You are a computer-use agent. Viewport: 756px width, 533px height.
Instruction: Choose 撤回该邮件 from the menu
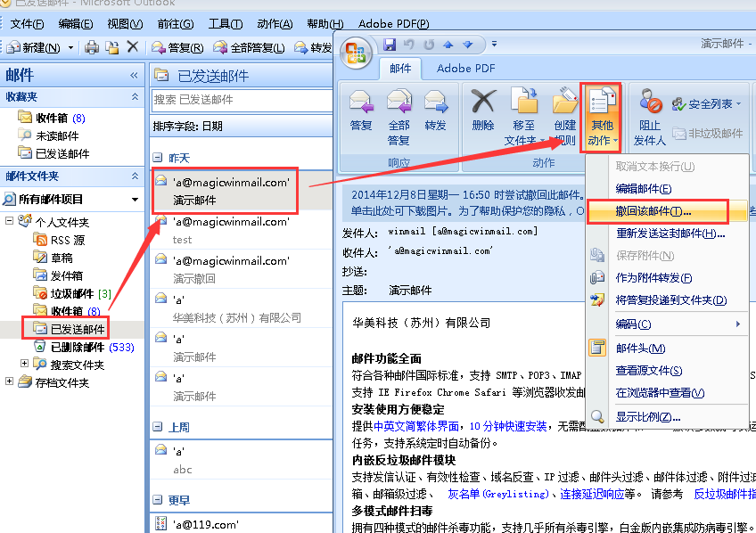[x=653, y=211]
